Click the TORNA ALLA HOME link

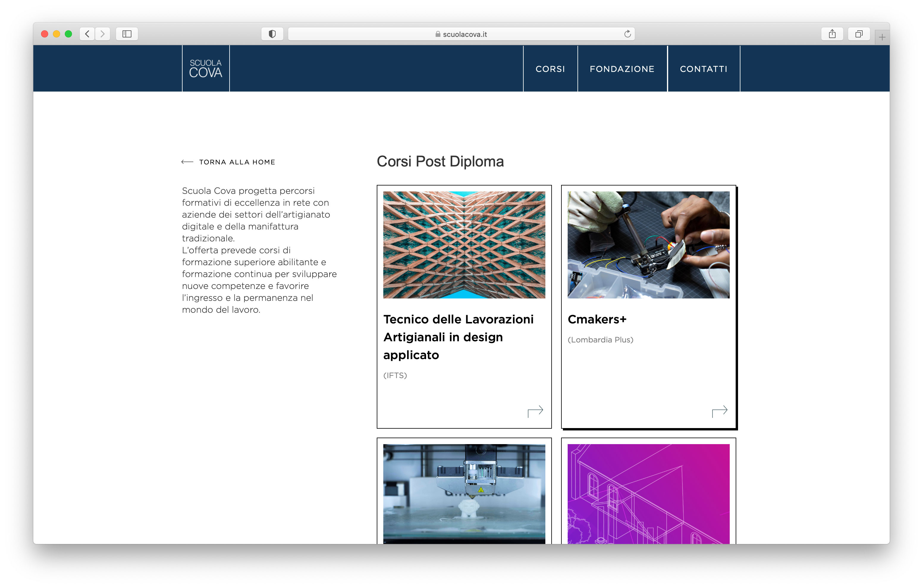(237, 162)
